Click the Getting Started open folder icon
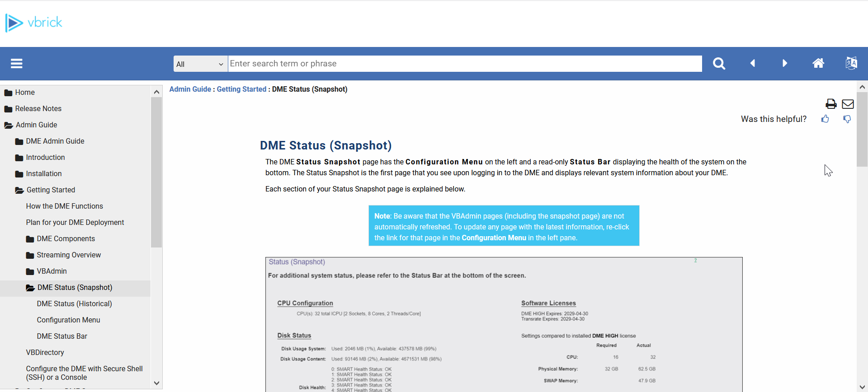 (x=19, y=190)
